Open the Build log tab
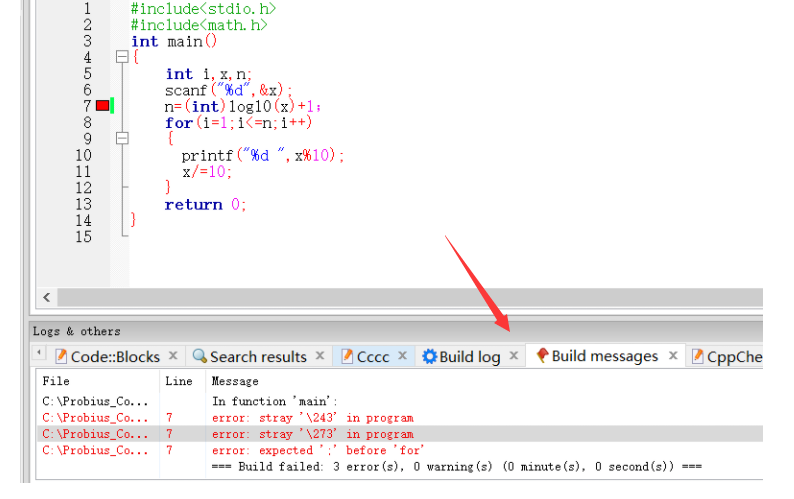794x499 pixels. 469,357
